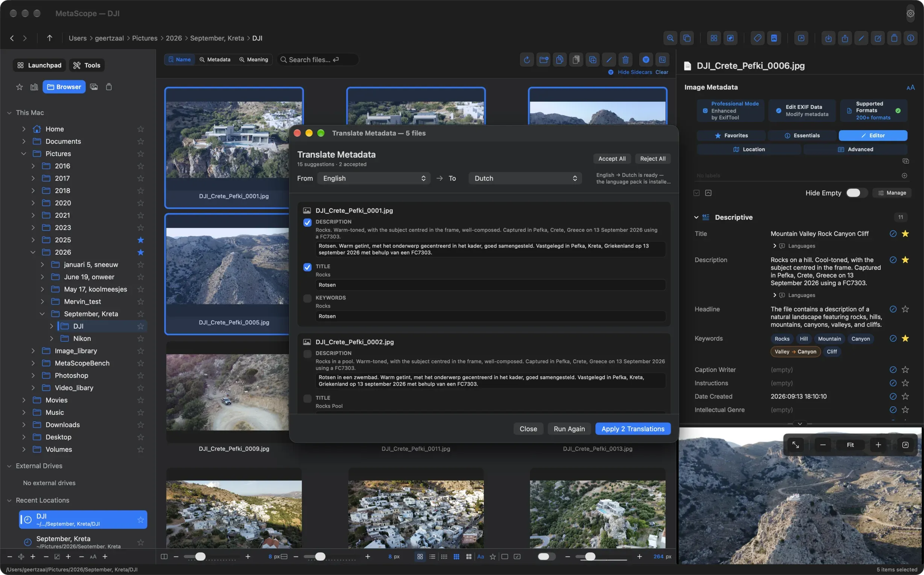Uncheck the DESCRIPTION checkbox for DJI_Crete_Pefki_0001.jpg
The width and height of the screenshot is (924, 575).
(x=307, y=222)
